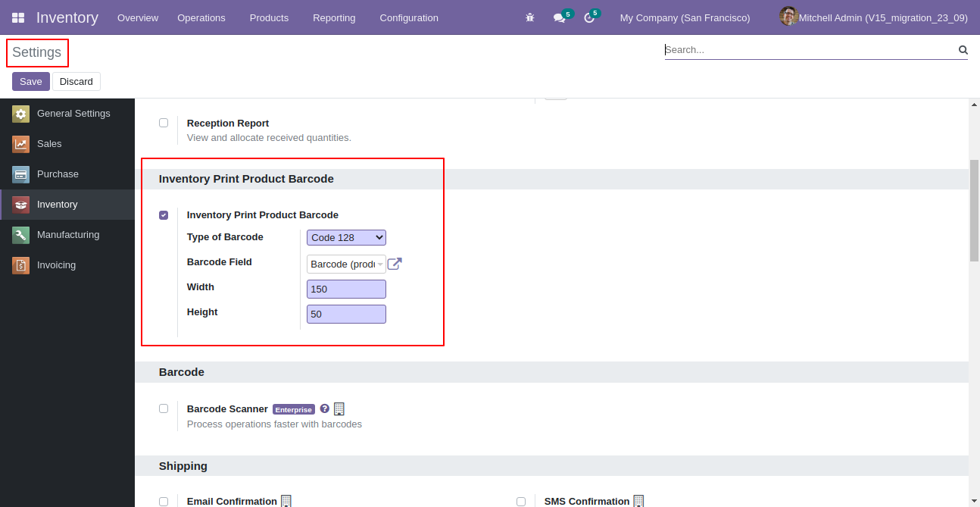Click the scrollbar up arrow
Screen dimensions: 980x507
coord(974,105)
